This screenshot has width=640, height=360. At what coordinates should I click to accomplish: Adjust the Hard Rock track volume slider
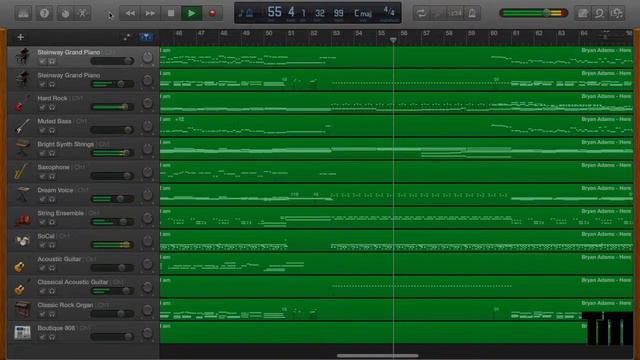coord(112,107)
